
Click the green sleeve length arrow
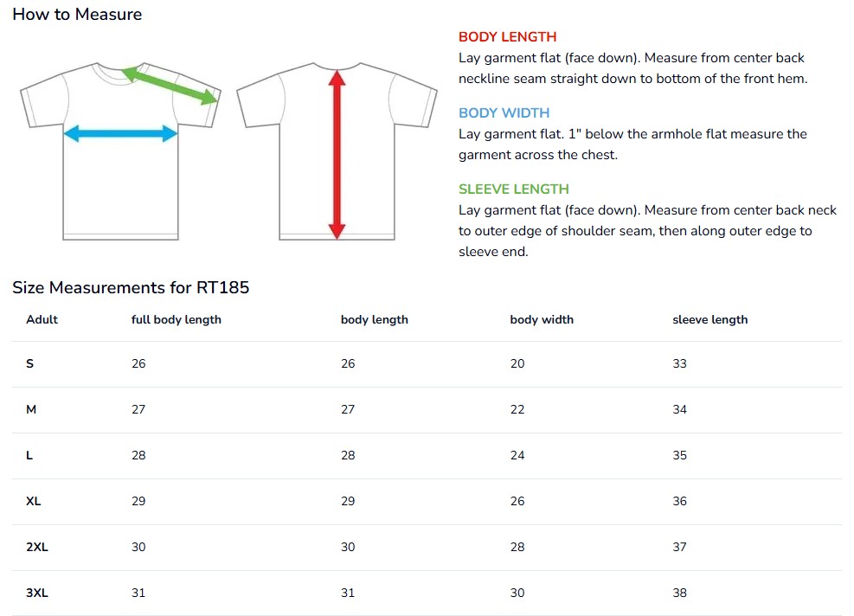click(170, 86)
